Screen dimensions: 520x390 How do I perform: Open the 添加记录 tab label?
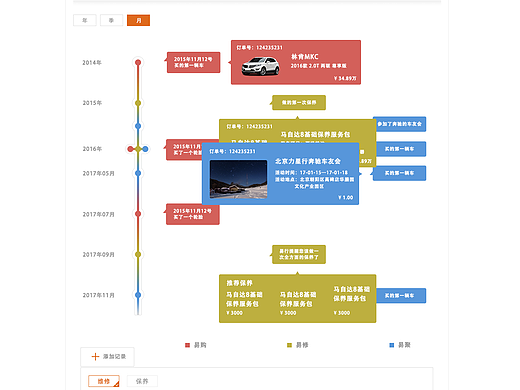[x=114, y=357]
